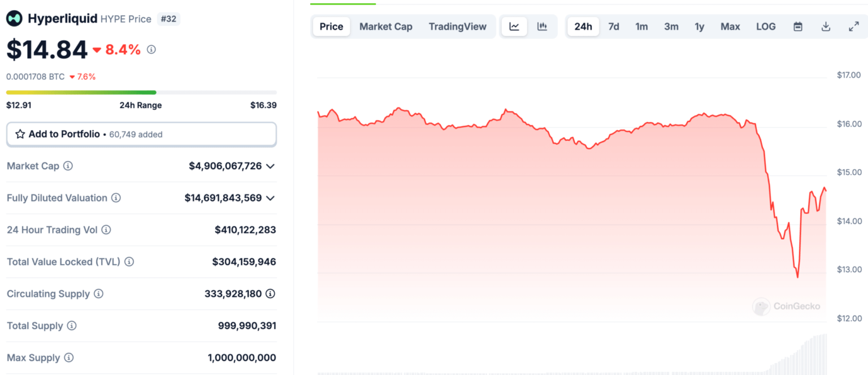Click the Hyperliquid logo
868x375 pixels.
[14, 18]
